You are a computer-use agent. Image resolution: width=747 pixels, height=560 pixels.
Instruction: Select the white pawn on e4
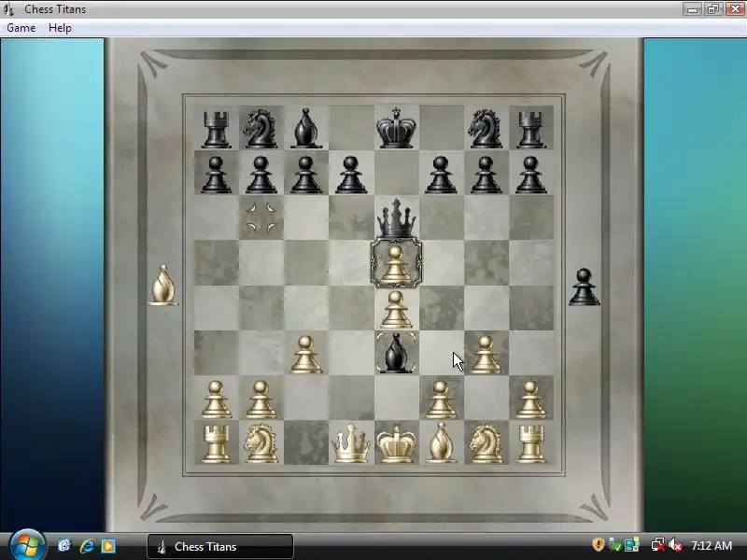point(396,310)
